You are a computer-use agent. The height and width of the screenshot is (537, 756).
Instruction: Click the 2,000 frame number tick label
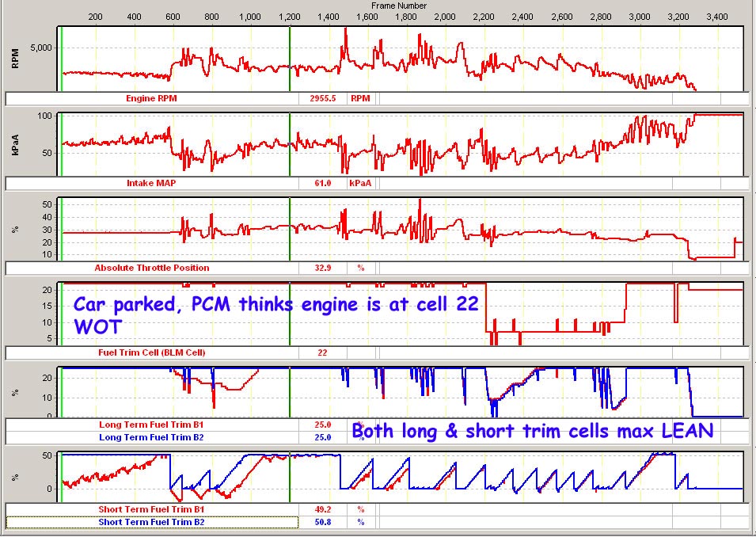pos(445,16)
